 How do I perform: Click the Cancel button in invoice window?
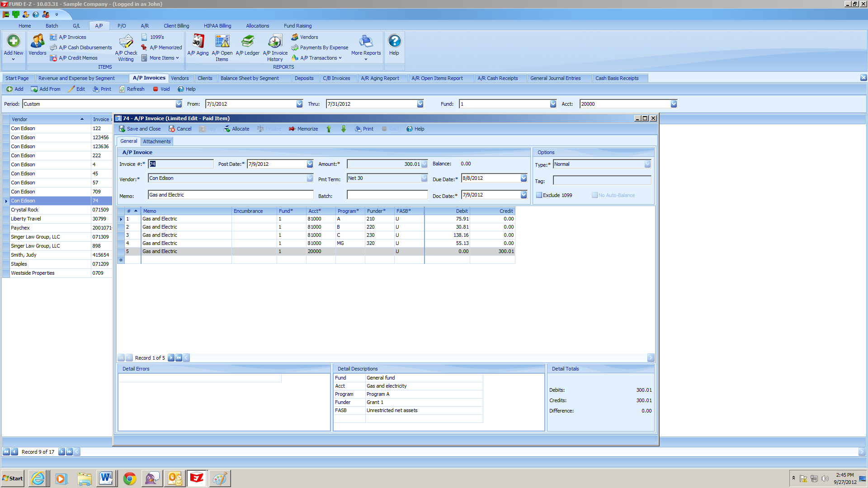180,129
